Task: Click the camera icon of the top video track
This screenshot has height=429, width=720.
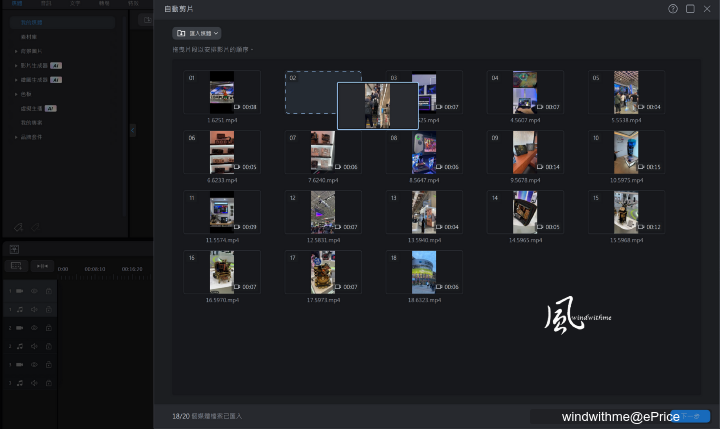Action: [x=19, y=291]
